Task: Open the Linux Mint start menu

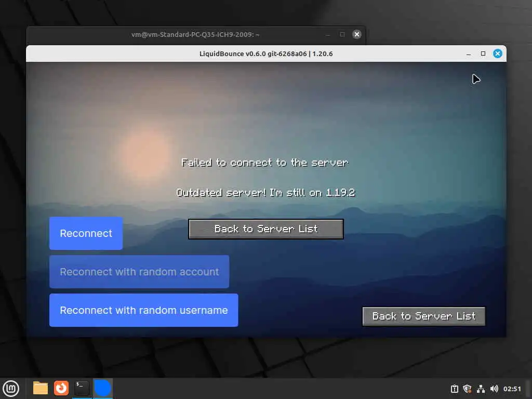Action: click(x=11, y=388)
